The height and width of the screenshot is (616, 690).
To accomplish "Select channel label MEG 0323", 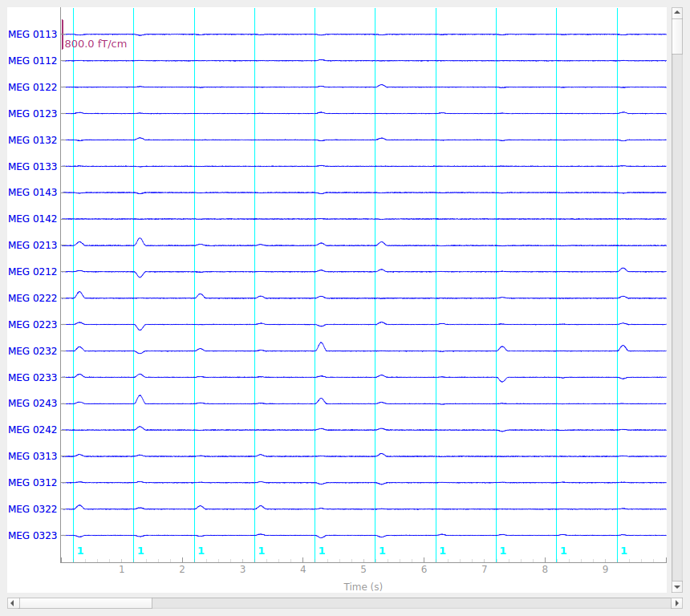I will point(33,535).
